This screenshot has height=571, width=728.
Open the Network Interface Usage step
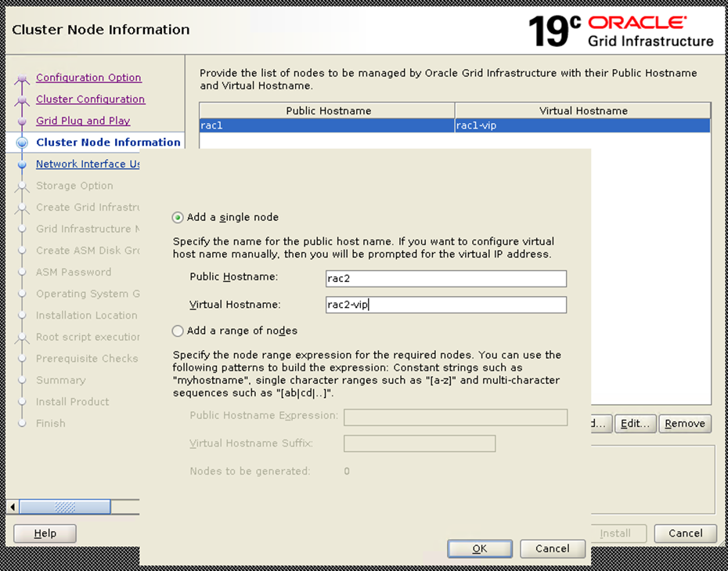88,164
